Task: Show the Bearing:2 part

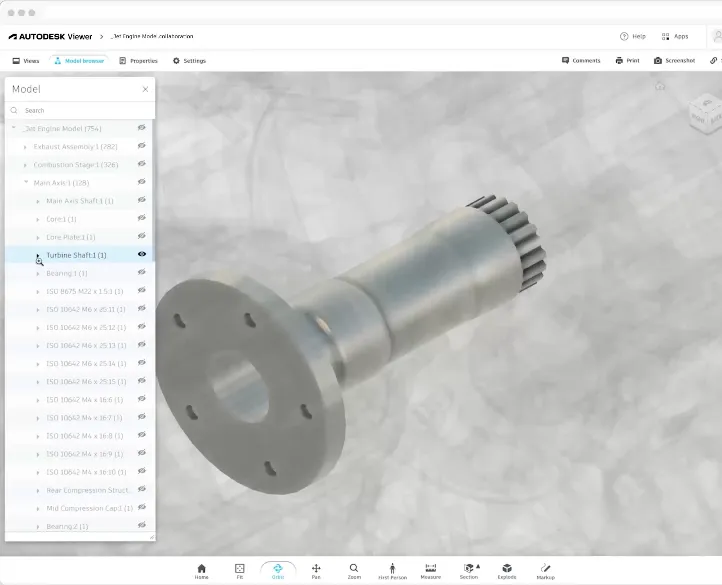Action: tap(142, 525)
